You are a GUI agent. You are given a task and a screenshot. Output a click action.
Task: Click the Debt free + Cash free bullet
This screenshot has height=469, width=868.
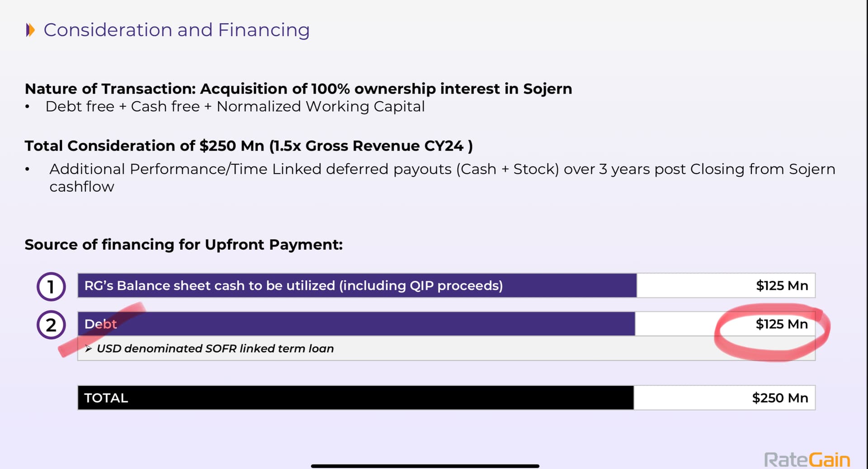235,107
